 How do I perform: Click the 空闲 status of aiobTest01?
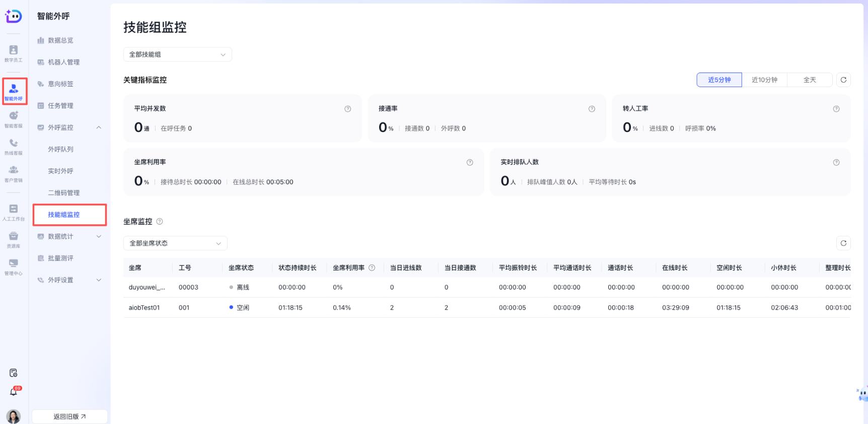point(239,308)
